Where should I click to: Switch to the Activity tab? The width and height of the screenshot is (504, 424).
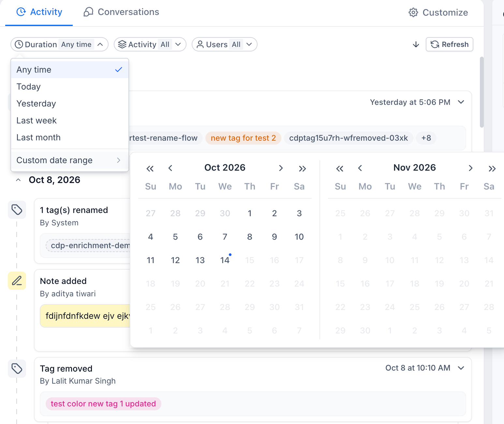pyautogui.click(x=39, y=12)
